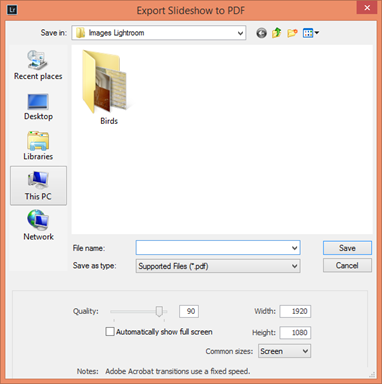Click the Height field showing 1080

[x=295, y=332]
